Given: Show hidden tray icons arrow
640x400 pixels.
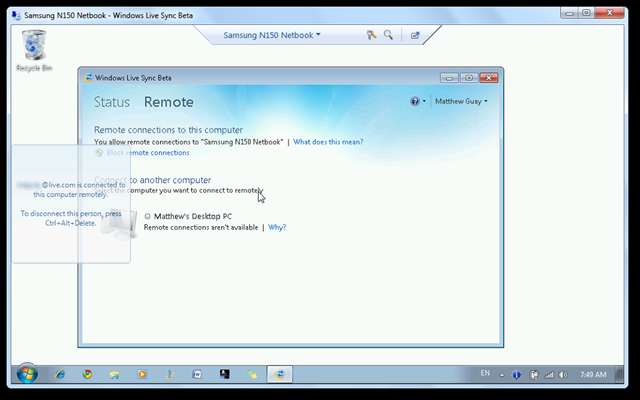Looking at the screenshot, I should [502, 375].
